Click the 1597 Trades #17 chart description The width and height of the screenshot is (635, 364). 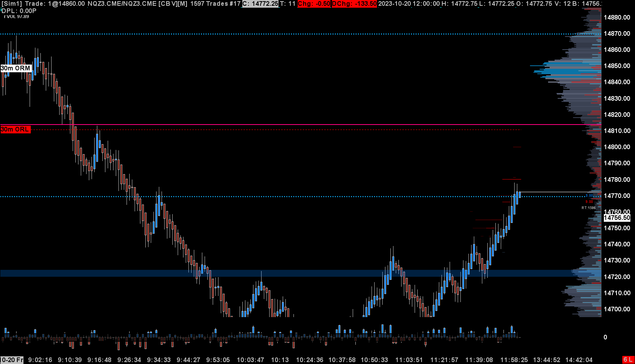click(x=215, y=4)
